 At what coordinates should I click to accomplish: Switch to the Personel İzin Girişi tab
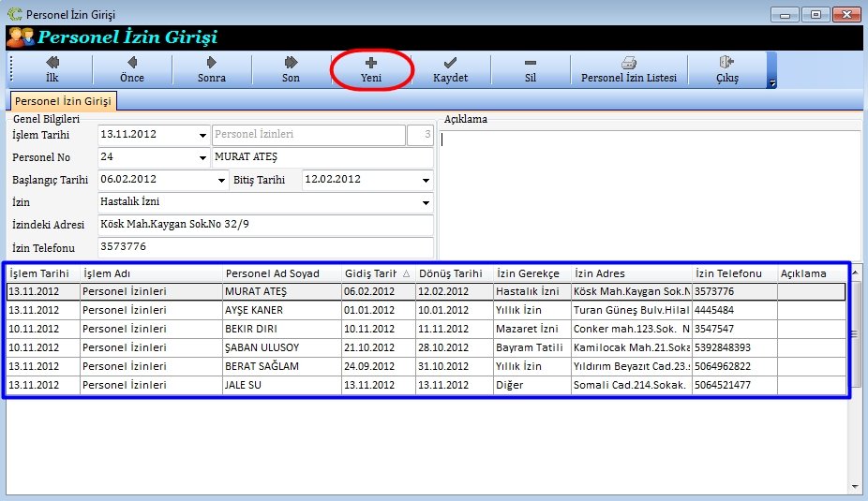point(63,100)
